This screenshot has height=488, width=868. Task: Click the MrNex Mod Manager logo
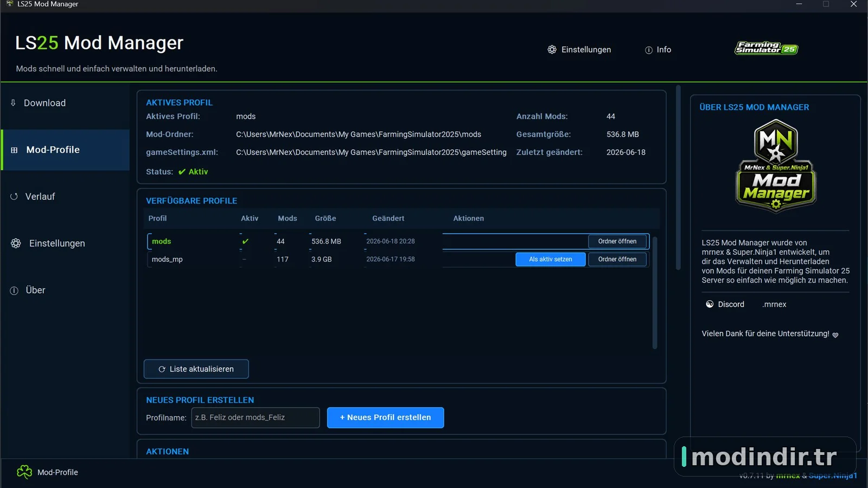[x=776, y=165]
